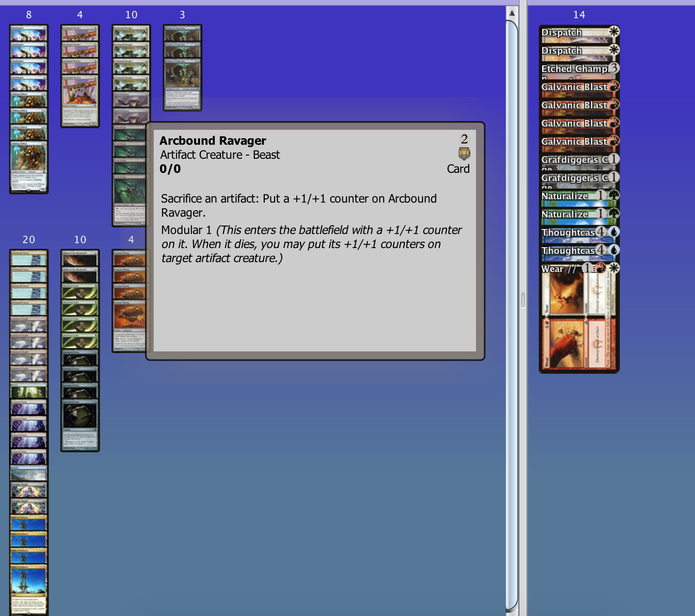695x616 pixels.
Task: Click the 3 cost icon on Etched Champion
Action: (614, 68)
